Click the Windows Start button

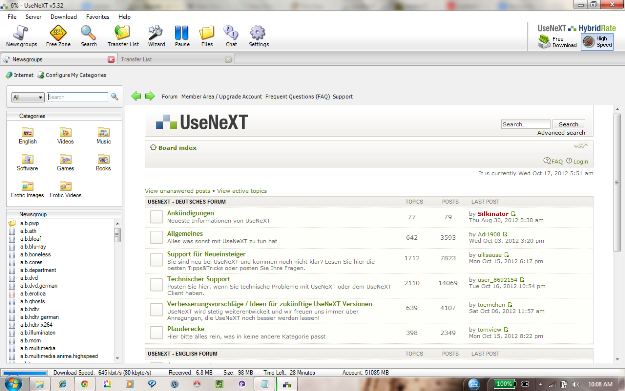point(13,384)
